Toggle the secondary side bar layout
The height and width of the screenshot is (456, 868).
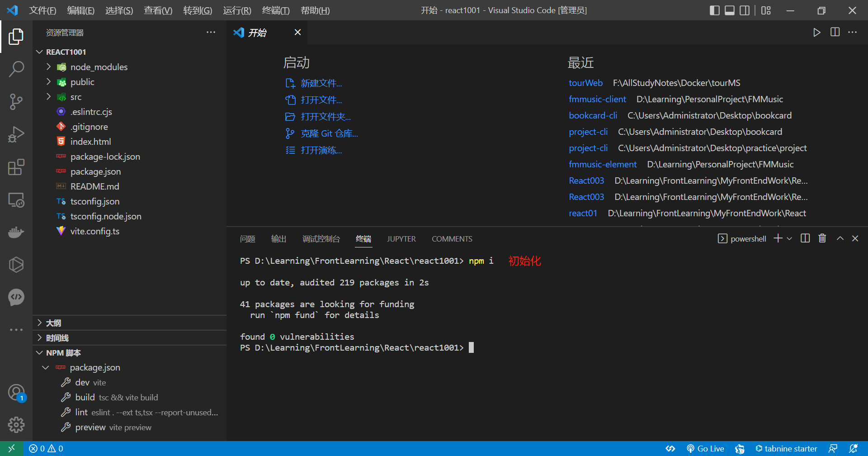745,10
